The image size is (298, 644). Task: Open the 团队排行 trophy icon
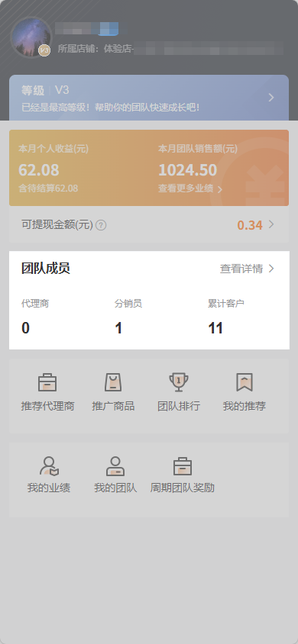point(179,382)
